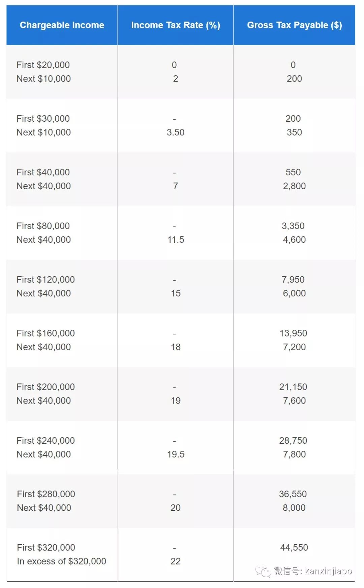Click the 36,550 gross tax amount
The image size is (364, 588).
click(x=293, y=494)
